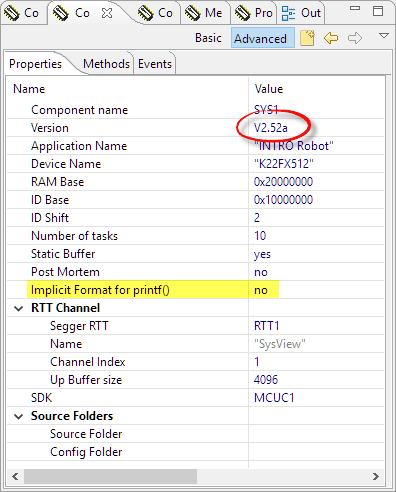Image resolution: width=396 pixels, height=492 pixels.
Task: Collapse the Source Folders group
Action: click(19, 416)
